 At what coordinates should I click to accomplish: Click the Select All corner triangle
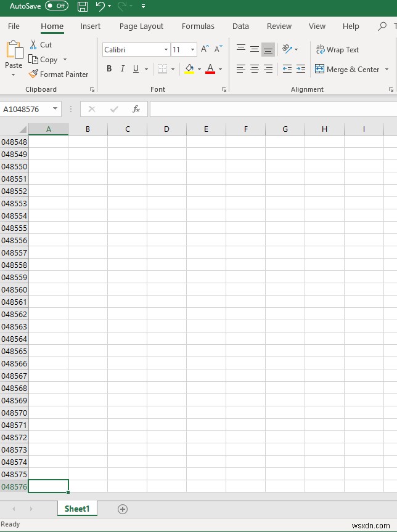point(22,129)
